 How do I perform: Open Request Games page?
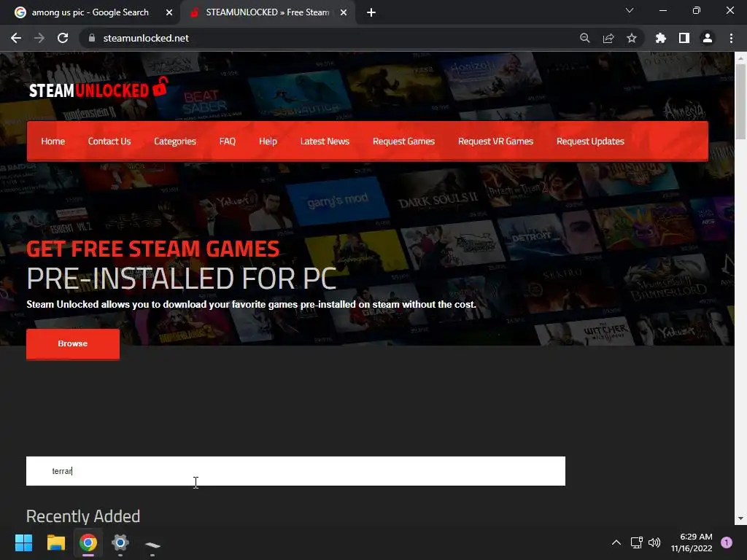[403, 141]
